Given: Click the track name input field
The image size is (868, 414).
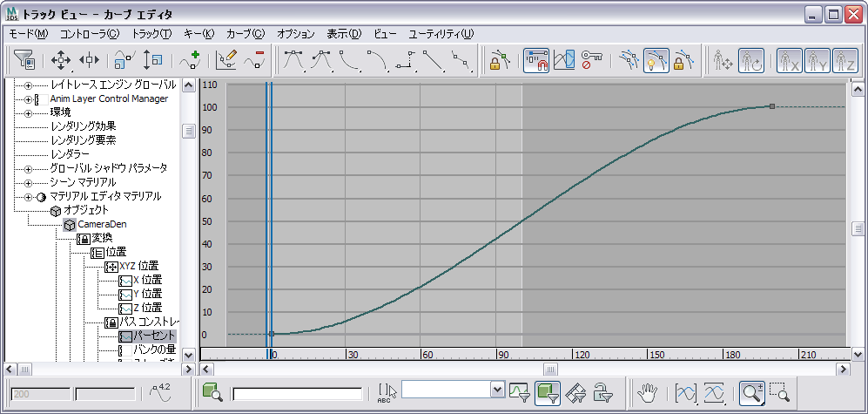Looking at the screenshot, I should coord(297,394).
